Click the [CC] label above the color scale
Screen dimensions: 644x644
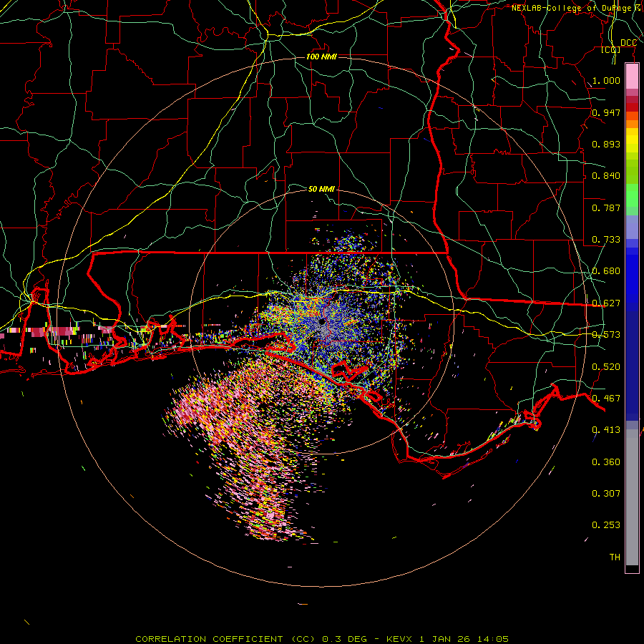[611, 50]
